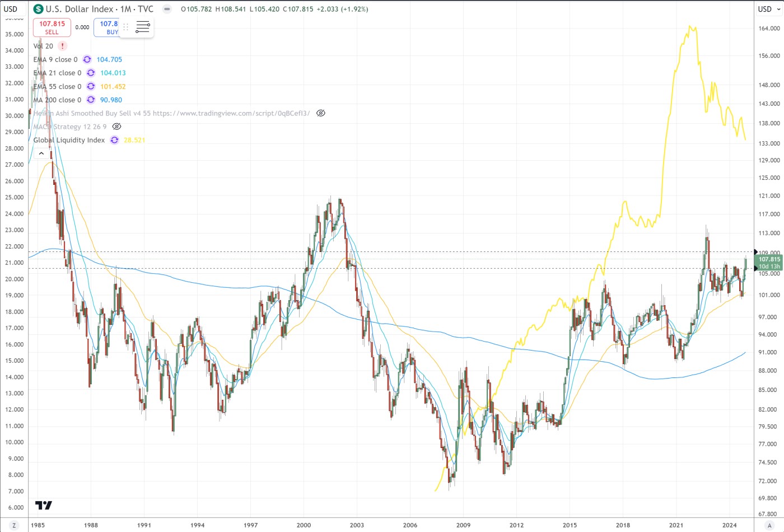Open the left USD currency selector
Screen dimensions: 784x532
click(11, 9)
